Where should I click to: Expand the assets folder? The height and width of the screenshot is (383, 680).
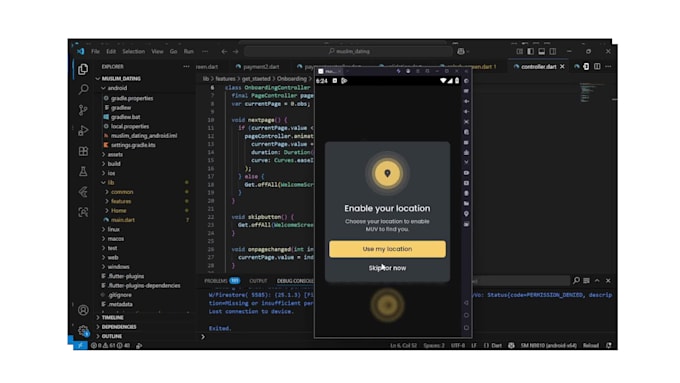tap(104, 154)
